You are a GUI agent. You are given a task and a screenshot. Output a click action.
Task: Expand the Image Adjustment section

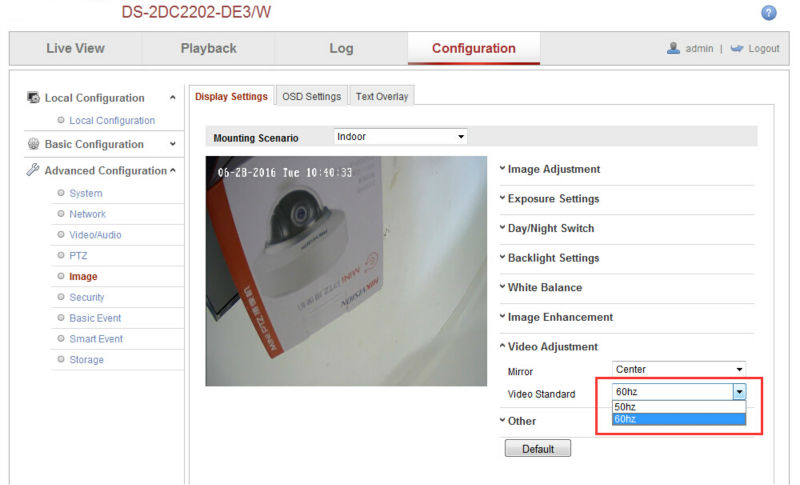coord(554,169)
